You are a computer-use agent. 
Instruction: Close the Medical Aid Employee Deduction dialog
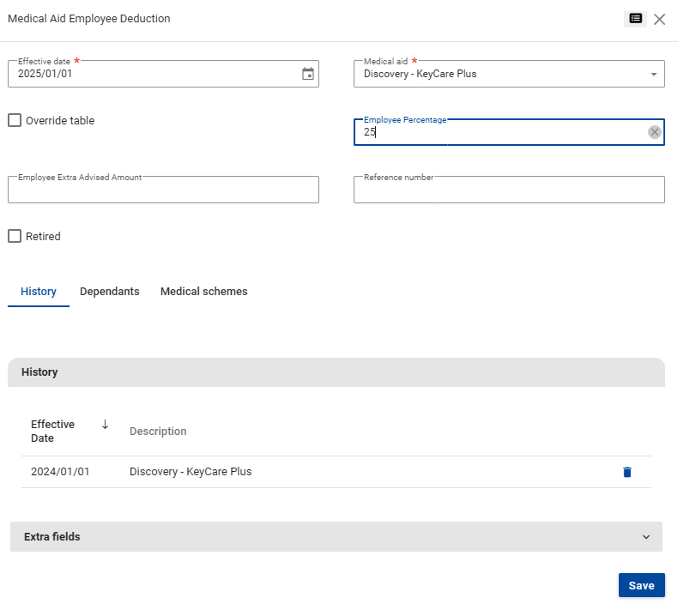659,19
